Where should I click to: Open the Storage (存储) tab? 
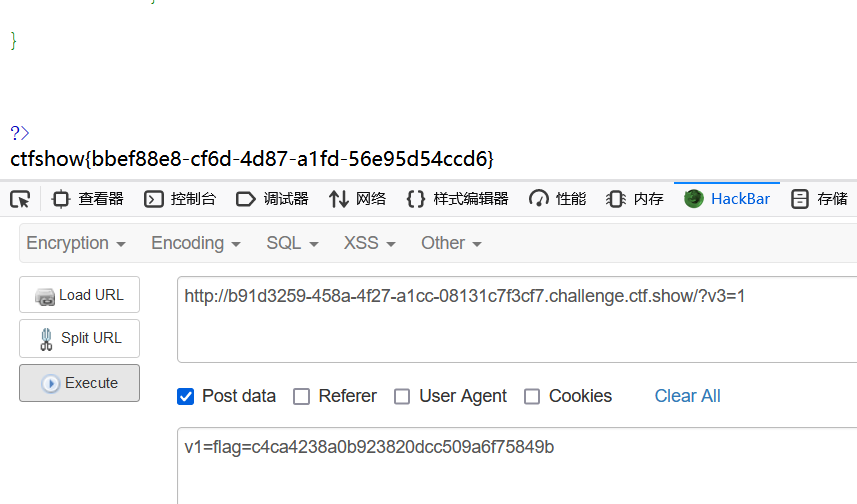click(x=820, y=199)
